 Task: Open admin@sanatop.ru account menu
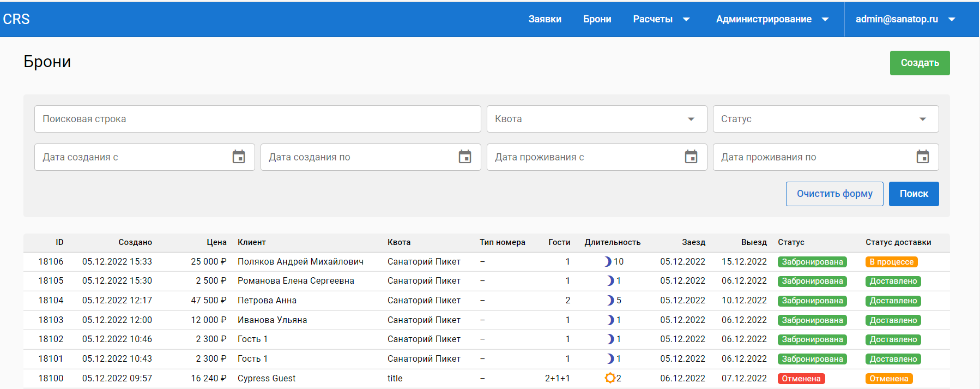point(905,19)
